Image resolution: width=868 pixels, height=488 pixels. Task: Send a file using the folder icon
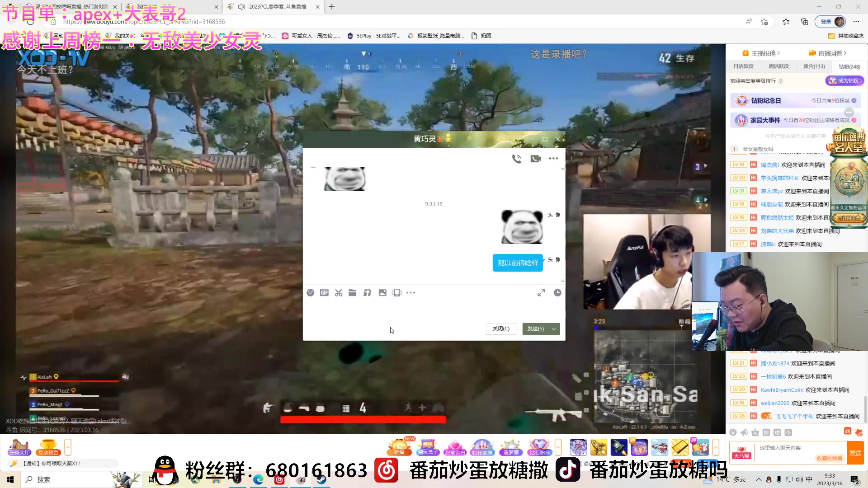[353, 293]
